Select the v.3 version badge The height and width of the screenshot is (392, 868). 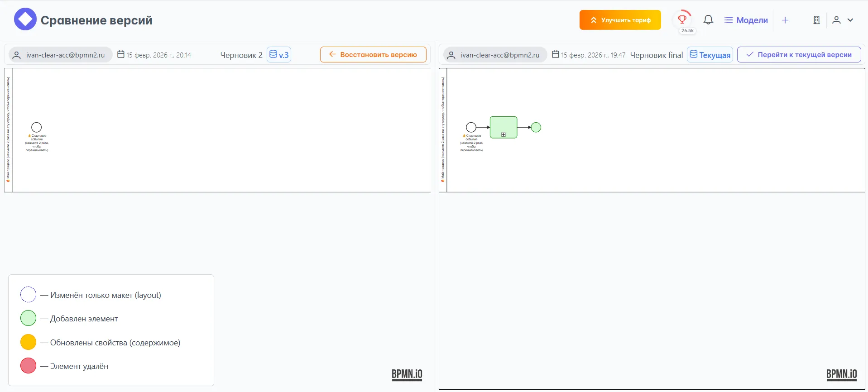[279, 55]
